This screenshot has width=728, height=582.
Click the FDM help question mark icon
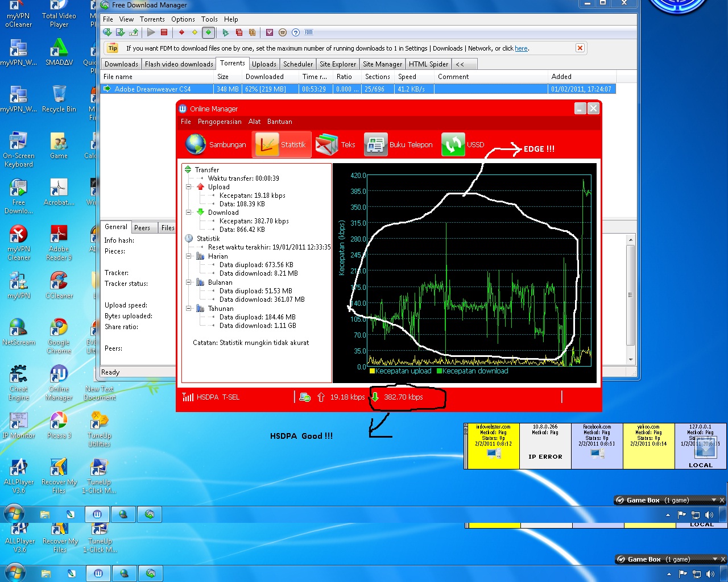[x=295, y=32]
